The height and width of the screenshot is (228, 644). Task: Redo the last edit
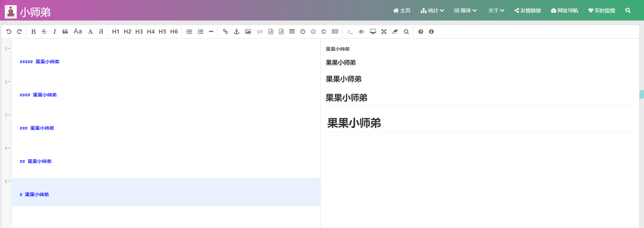pos(19,31)
